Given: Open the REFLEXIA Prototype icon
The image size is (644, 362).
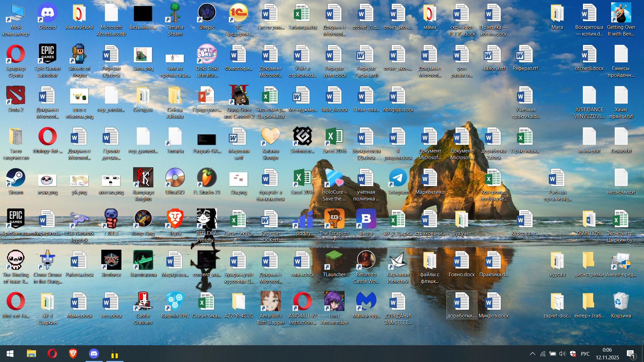Looking at the screenshot, I should [x=207, y=226].
